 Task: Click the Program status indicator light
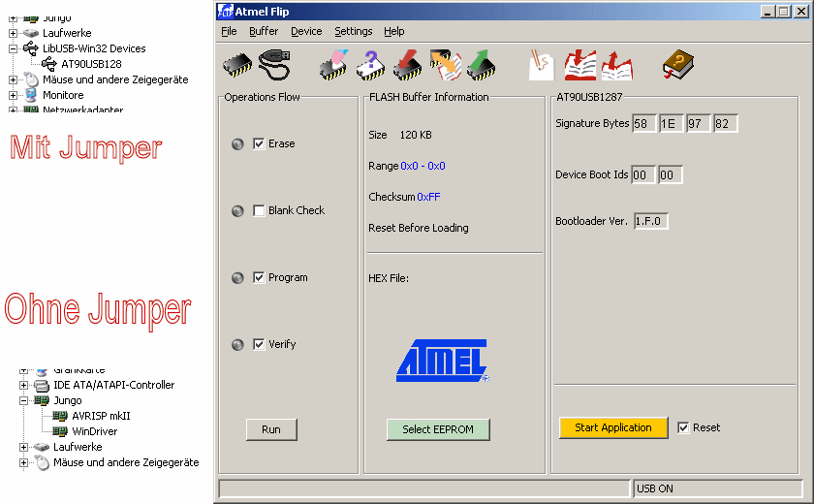click(x=237, y=278)
